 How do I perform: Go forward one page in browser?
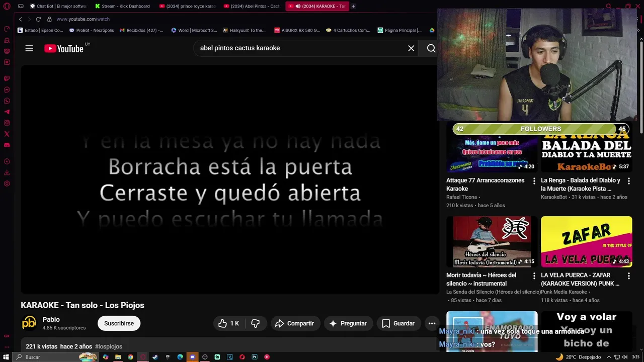pyautogui.click(x=29, y=19)
